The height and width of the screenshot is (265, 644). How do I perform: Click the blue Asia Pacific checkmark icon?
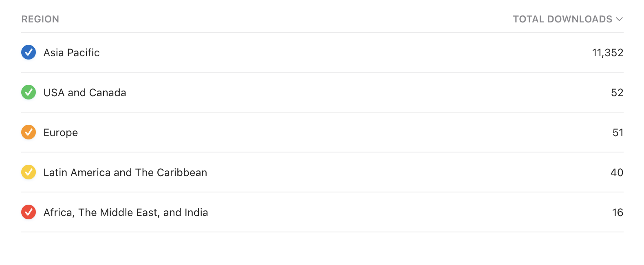[29, 52]
